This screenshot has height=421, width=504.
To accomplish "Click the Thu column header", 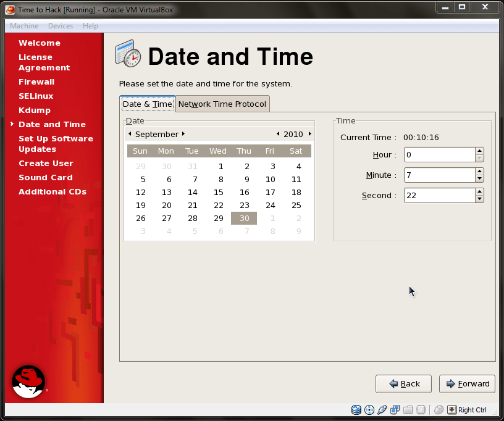I will pos(243,151).
